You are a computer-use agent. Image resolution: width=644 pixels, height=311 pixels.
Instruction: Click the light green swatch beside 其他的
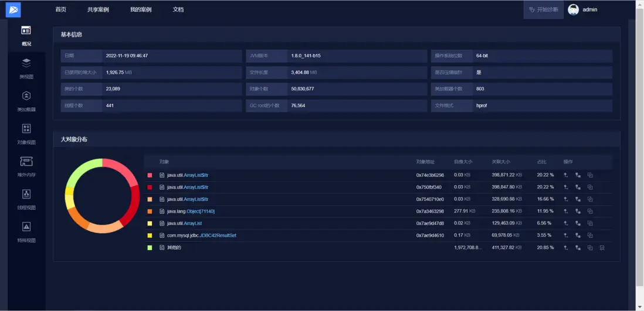point(150,248)
